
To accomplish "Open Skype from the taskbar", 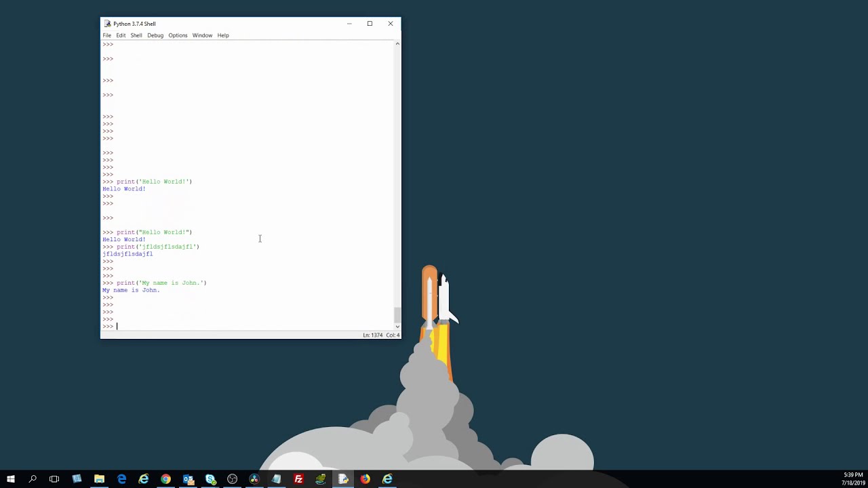I will [x=210, y=479].
